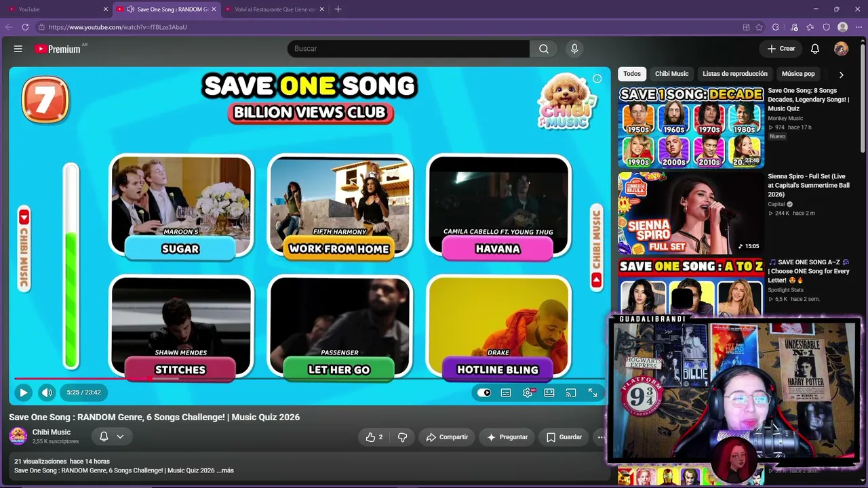Expand channel notification options chevron

pyautogui.click(x=120, y=437)
